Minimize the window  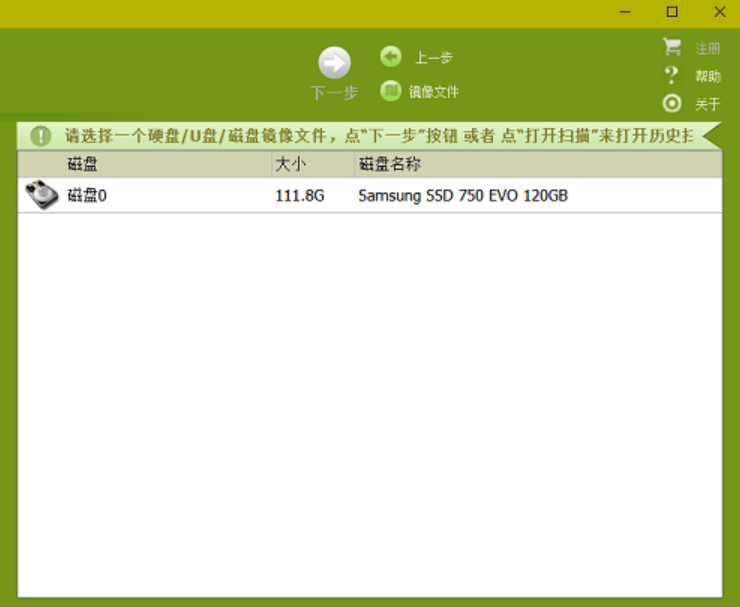(625, 12)
